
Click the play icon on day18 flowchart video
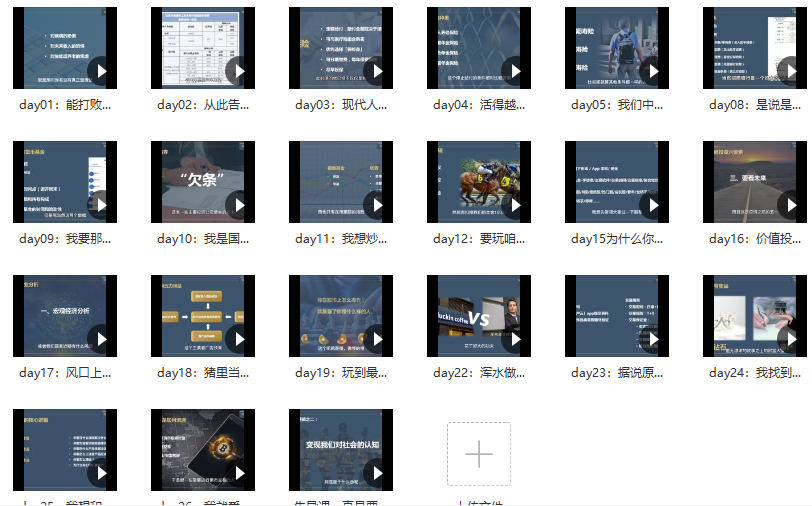(237, 339)
